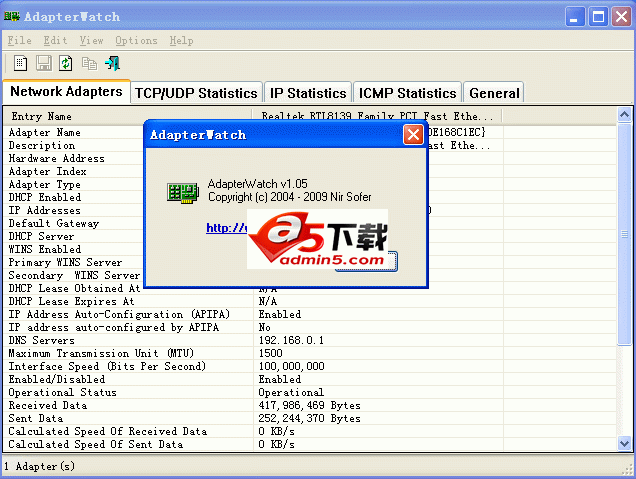The height and width of the screenshot is (479, 636).
Task: Select the DHCP Server row
Action: 310,236
